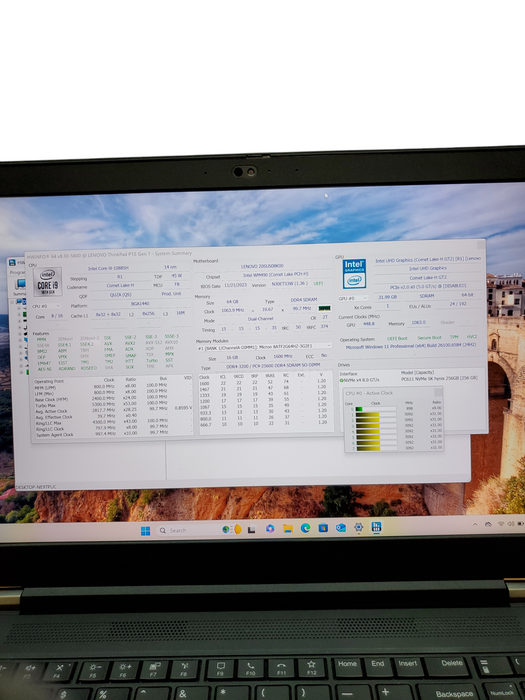The height and width of the screenshot is (700, 525).
Task: Open Outlook from the taskbar
Action: [341, 528]
